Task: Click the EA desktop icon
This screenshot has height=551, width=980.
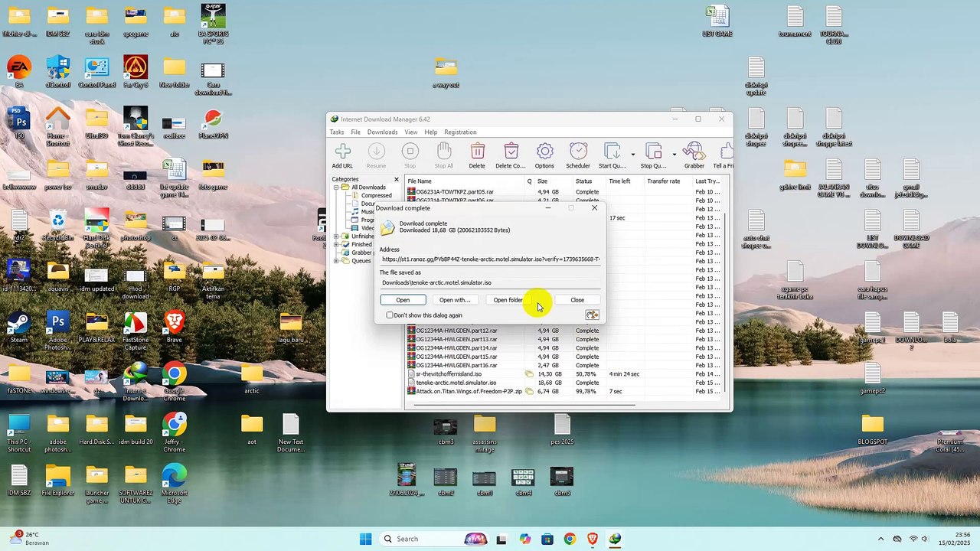Action: (x=19, y=67)
